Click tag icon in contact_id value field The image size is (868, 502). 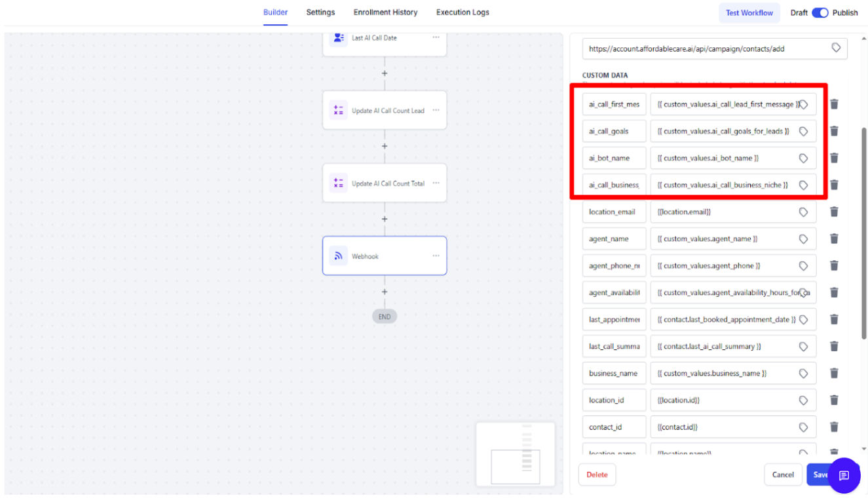(x=803, y=427)
